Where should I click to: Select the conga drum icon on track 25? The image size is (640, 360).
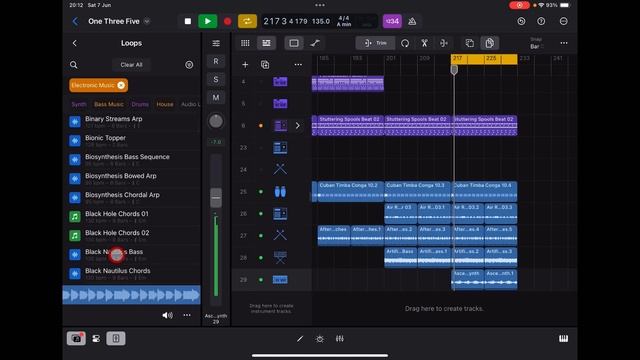tap(280, 191)
